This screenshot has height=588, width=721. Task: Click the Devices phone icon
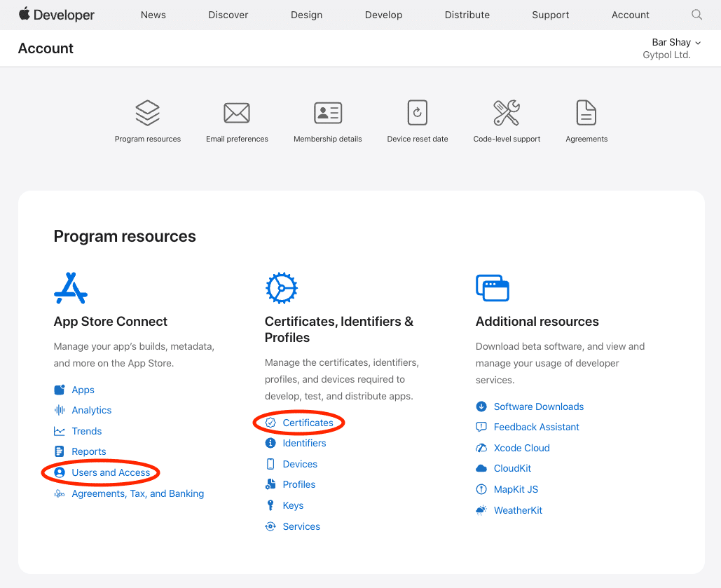[270, 464]
